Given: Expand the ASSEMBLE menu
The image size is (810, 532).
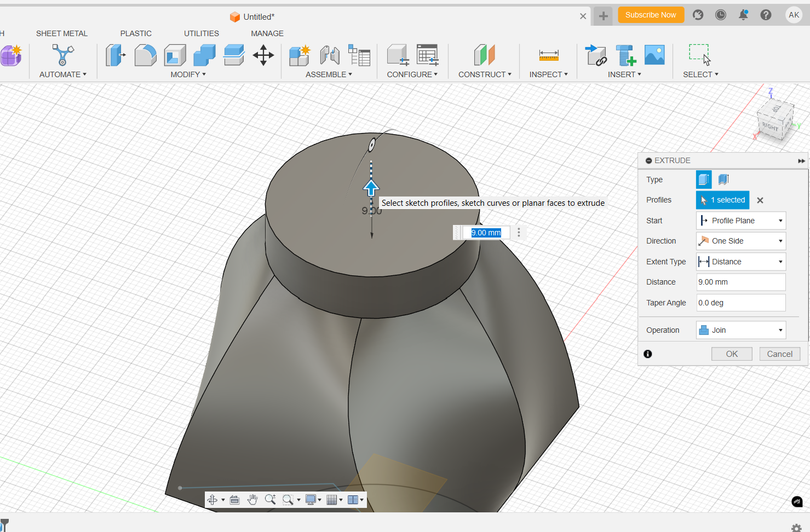Looking at the screenshot, I should point(329,74).
